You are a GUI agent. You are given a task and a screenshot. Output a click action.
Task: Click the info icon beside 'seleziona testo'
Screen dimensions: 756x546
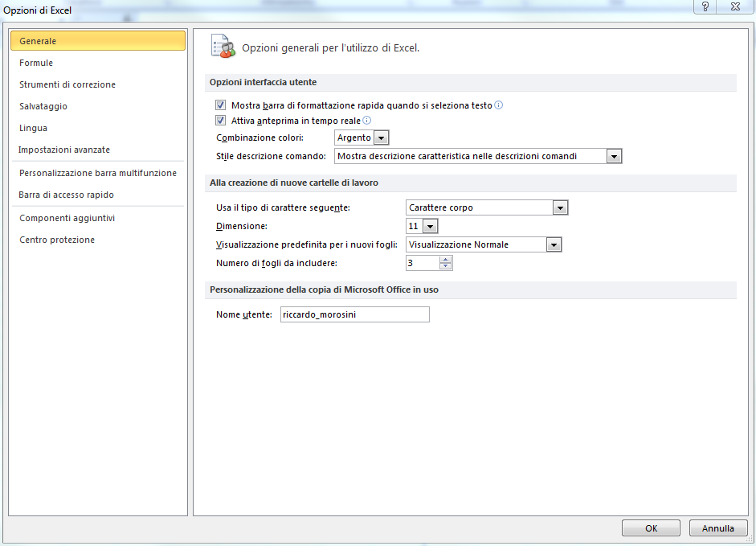pyautogui.click(x=499, y=105)
